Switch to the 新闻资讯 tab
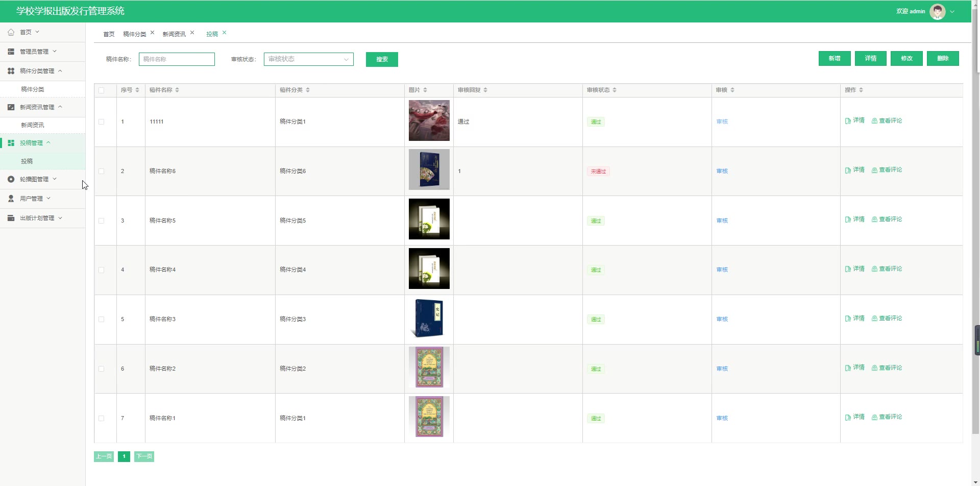The width and height of the screenshot is (980, 486). 174,34
